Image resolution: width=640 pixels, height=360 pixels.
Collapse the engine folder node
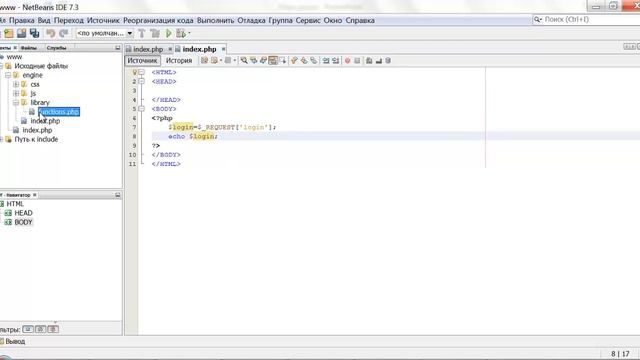(8, 75)
